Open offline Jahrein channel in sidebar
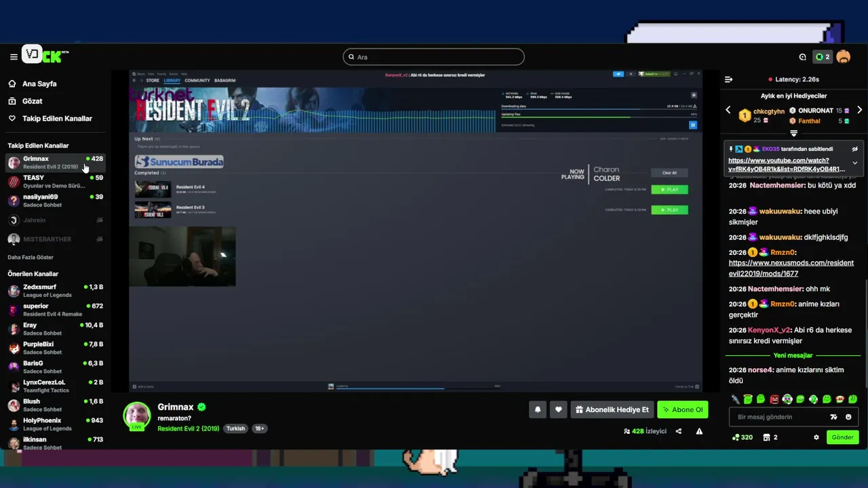The width and height of the screenshot is (868, 488). point(56,220)
